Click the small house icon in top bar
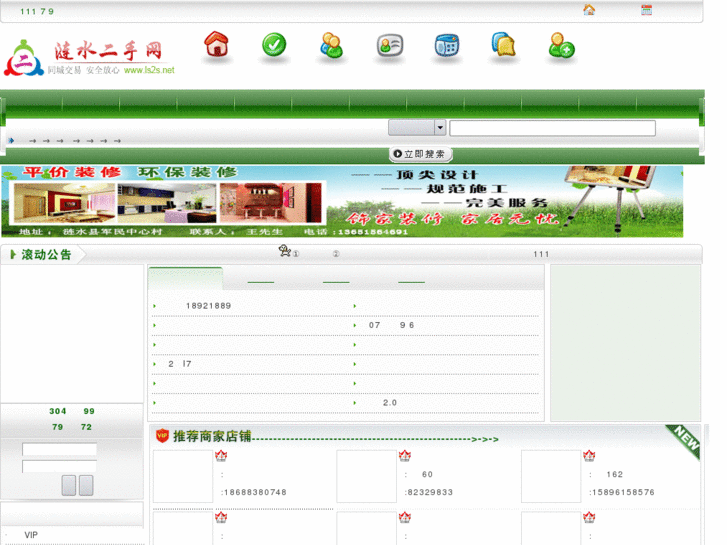Screen dimensions: 727x545 coord(589,10)
